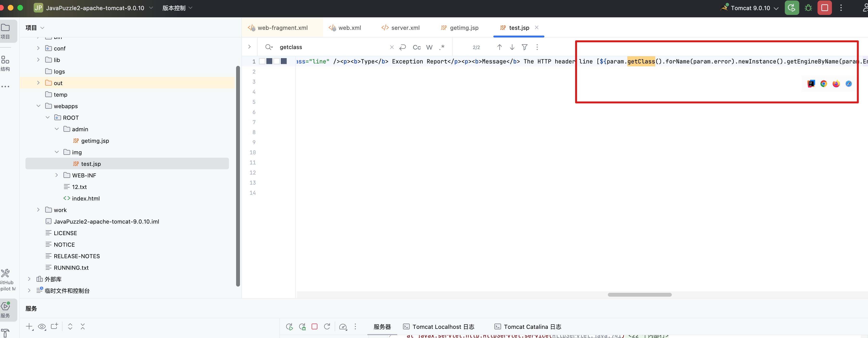The height and width of the screenshot is (338, 868).
Task: Open page in Chrome browser icon
Action: (824, 84)
